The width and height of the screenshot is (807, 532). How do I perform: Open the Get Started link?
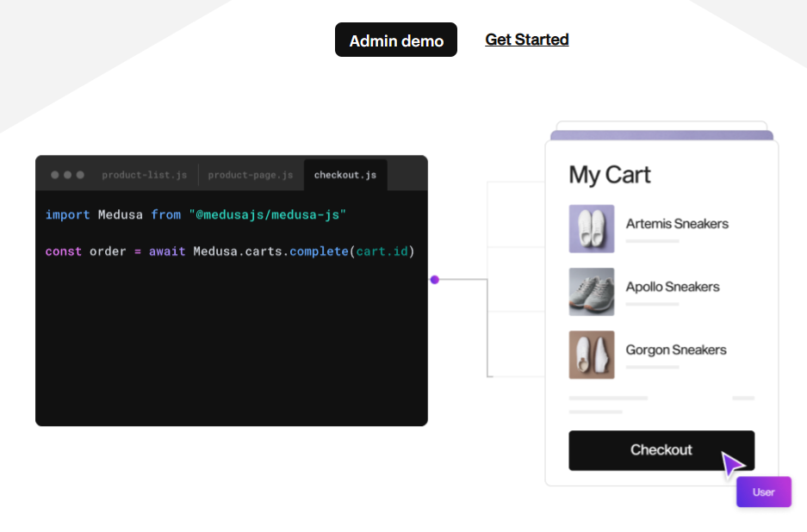coord(527,40)
